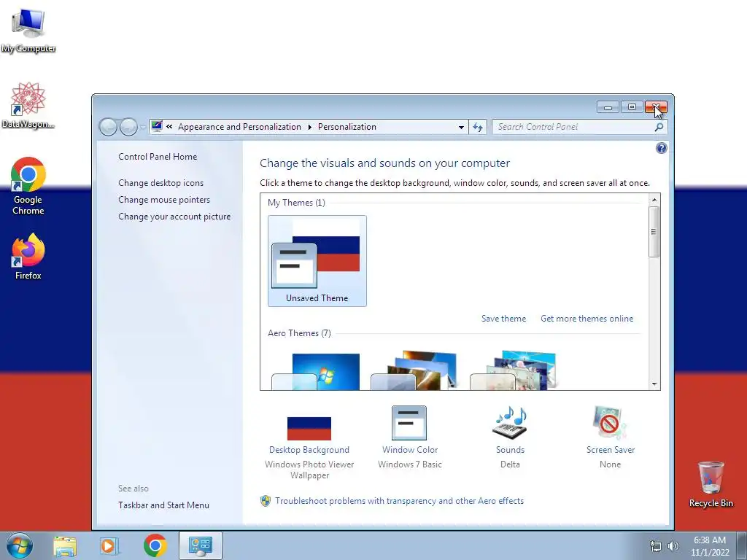Launch Firefox from the desktop
The height and width of the screenshot is (560, 747).
pos(28,256)
